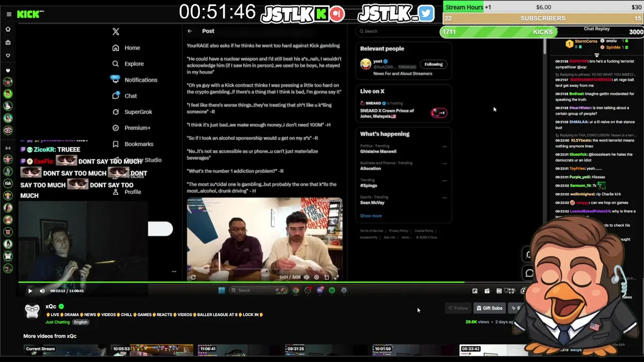Click StormCorns in gift leaderboard
The width and height of the screenshot is (644, 362).
[586, 41]
